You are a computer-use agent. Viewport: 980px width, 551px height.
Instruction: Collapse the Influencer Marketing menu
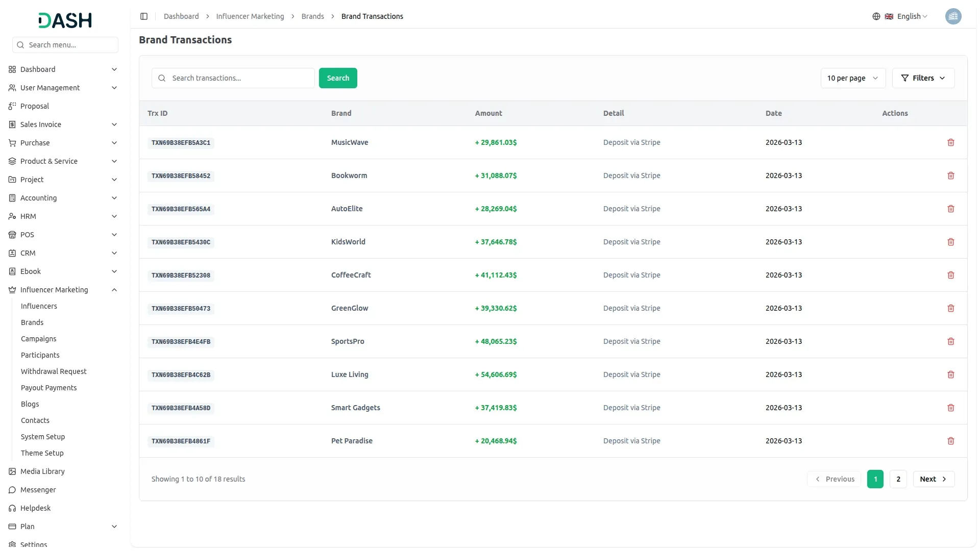point(114,290)
